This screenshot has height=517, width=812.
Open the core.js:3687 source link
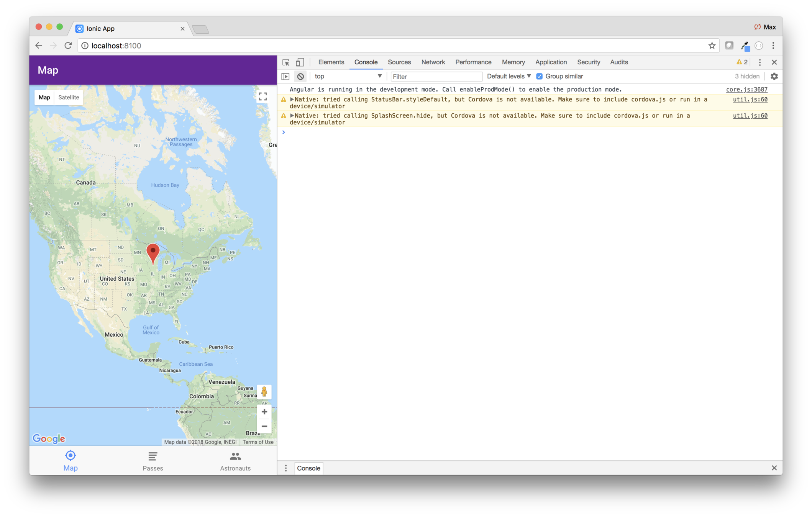pyautogui.click(x=746, y=90)
